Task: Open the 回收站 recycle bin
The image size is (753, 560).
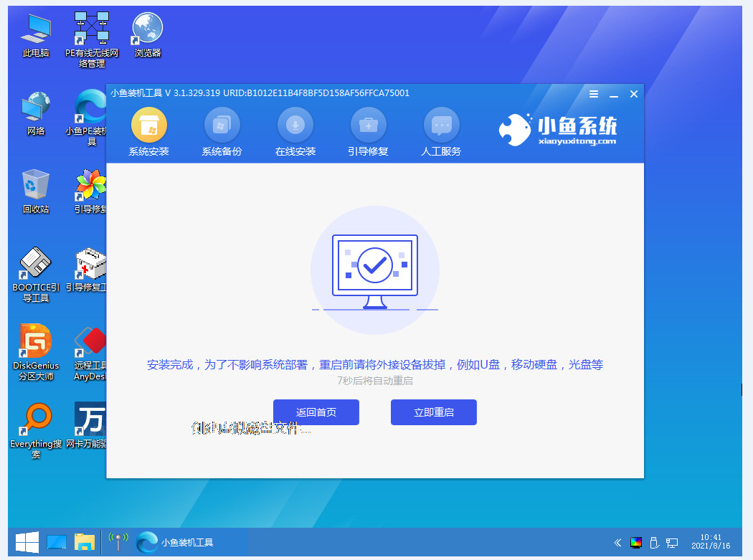Action: [36, 186]
